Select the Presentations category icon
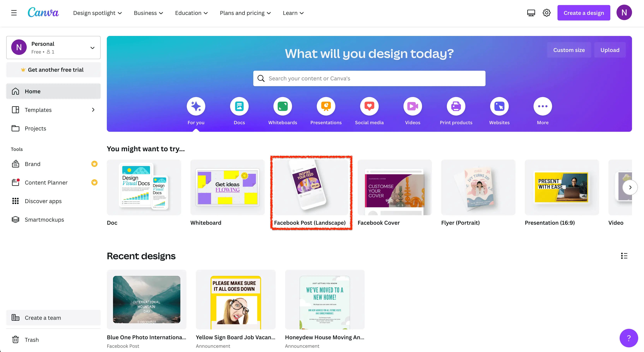This screenshot has height=352, width=644. (326, 106)
